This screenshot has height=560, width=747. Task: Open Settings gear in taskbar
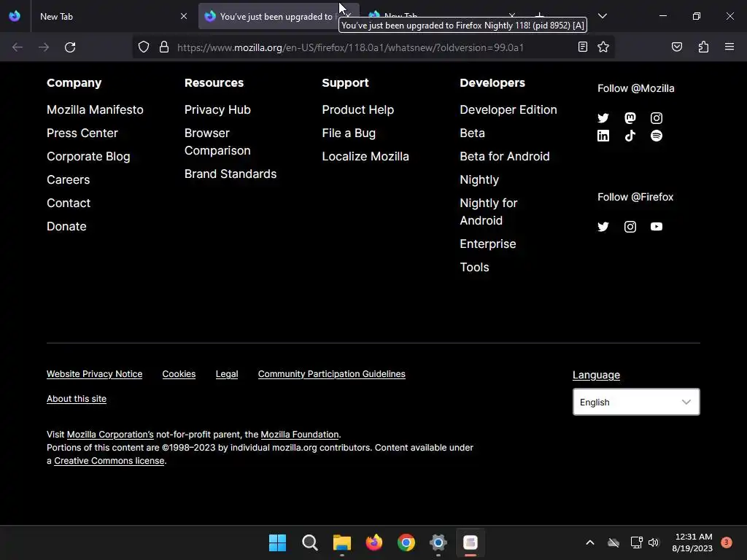tap(438, 542)
